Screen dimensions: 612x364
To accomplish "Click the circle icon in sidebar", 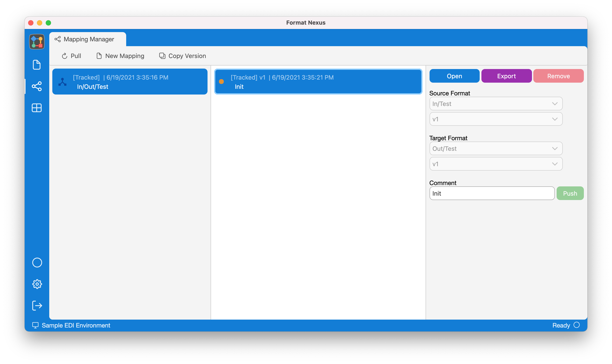I will point(37,262).
